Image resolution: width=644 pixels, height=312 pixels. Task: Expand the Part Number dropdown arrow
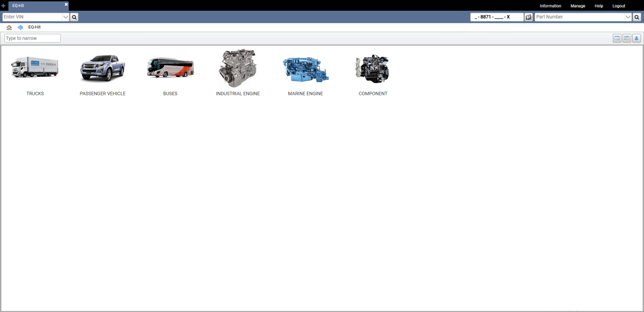[628, 17]
